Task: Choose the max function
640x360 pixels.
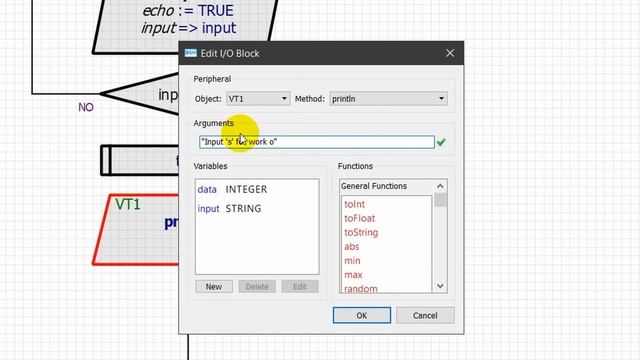Action: click(x=353, y=275)
